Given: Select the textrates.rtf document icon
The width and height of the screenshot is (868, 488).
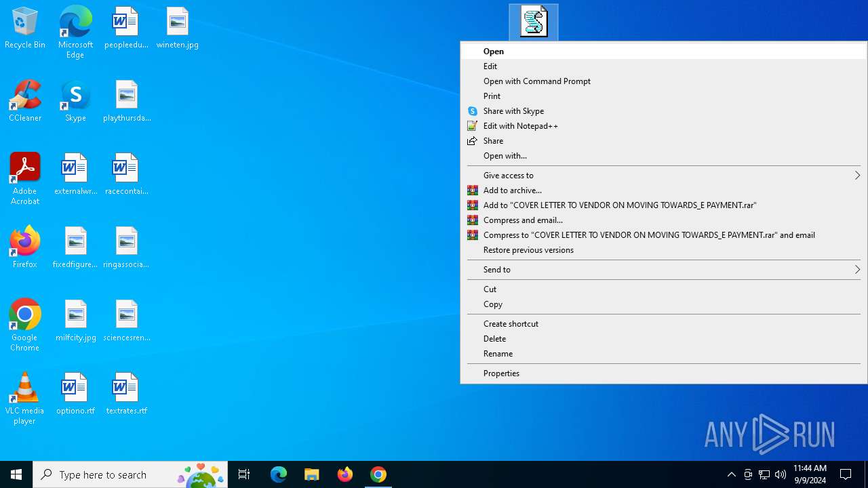Looking at the screenshot, I should click(x=127, y=394).
